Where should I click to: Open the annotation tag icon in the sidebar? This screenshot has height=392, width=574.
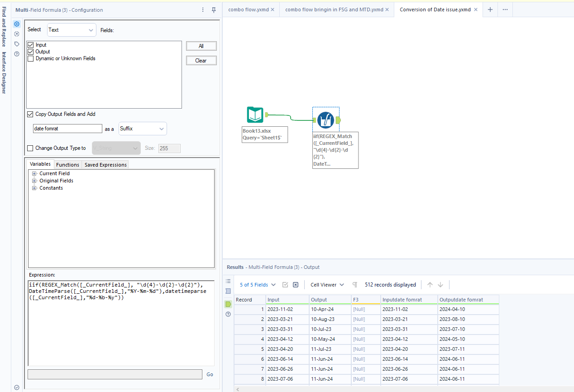(x=17, y=44)
